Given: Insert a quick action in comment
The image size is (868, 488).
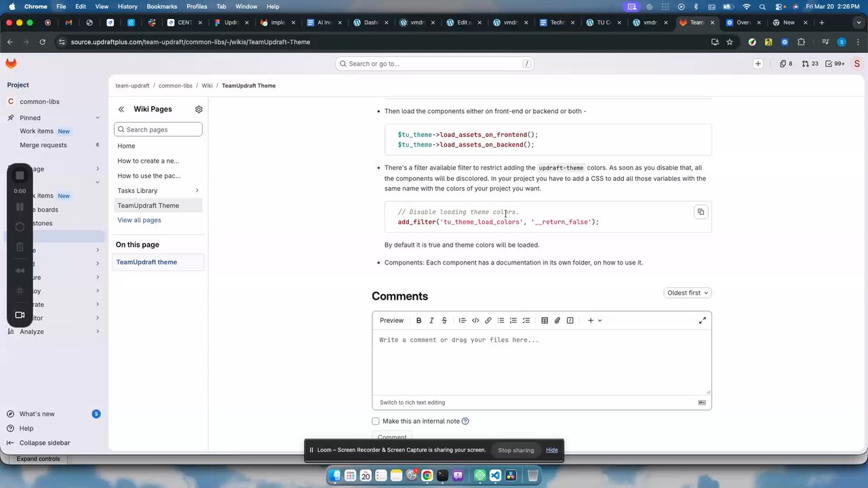Looking at the screenshot, I should click(x=570, y=321).
